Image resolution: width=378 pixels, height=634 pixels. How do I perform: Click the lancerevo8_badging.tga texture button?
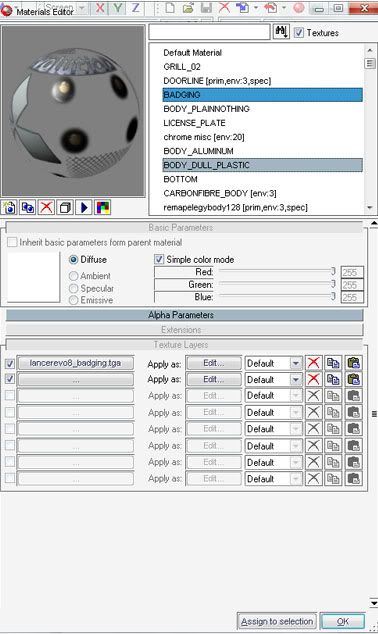coord(76,363)
